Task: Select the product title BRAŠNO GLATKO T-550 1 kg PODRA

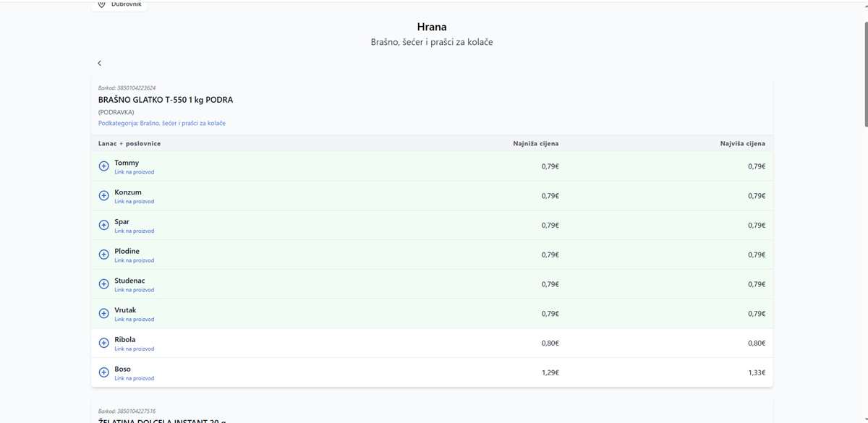Action: coord(166,100)
